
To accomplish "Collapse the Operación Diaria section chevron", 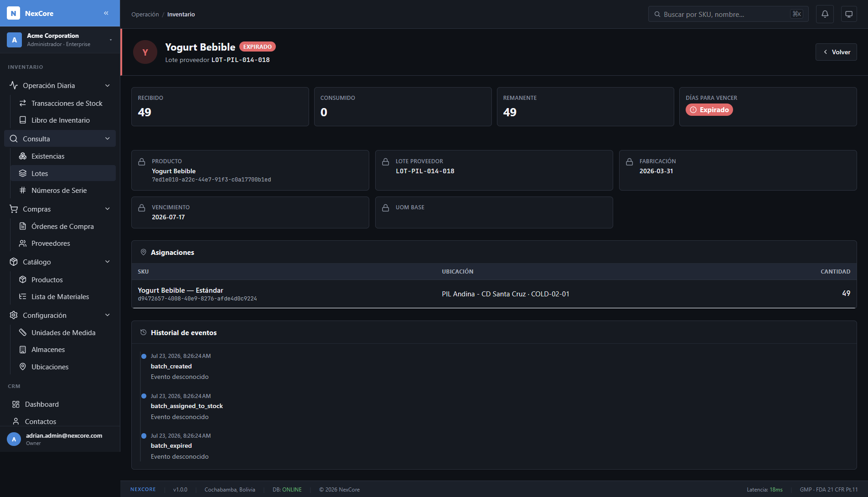I will 108,86.
